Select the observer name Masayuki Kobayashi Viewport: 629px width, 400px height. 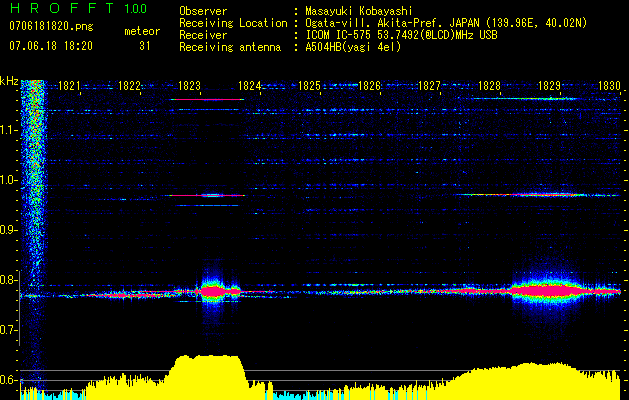(x=359, y=11)
